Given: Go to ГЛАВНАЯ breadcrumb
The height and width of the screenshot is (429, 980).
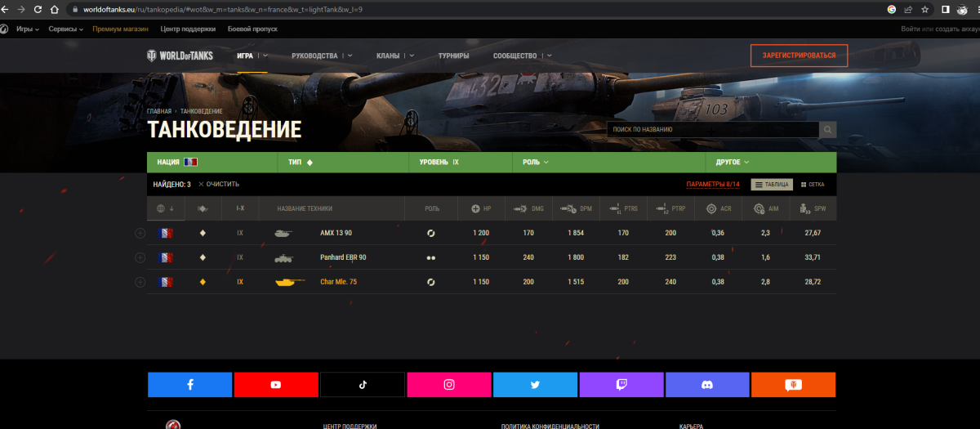Looking at the screenshot, I should 159,110.
